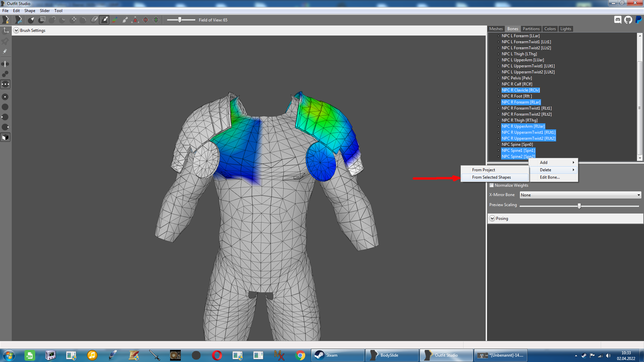Select the Color Paint brush tool
This screenshot has height=362, width=644.
pos(115,20)
